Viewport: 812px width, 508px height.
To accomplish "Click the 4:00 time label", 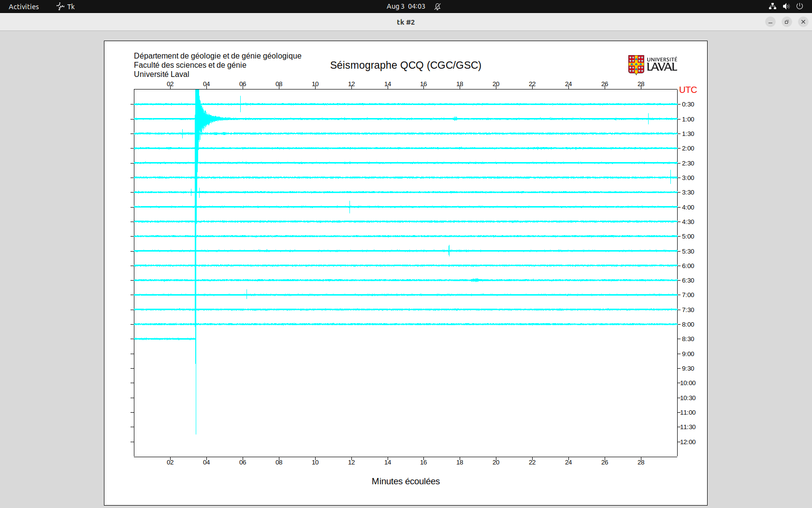I will 688,208.
